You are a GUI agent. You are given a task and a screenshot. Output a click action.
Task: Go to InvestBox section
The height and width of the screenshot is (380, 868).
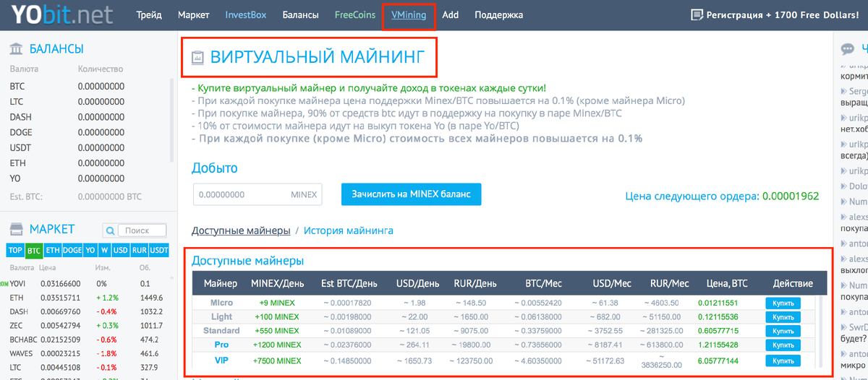pyautogui.click(x=244, y=14)
